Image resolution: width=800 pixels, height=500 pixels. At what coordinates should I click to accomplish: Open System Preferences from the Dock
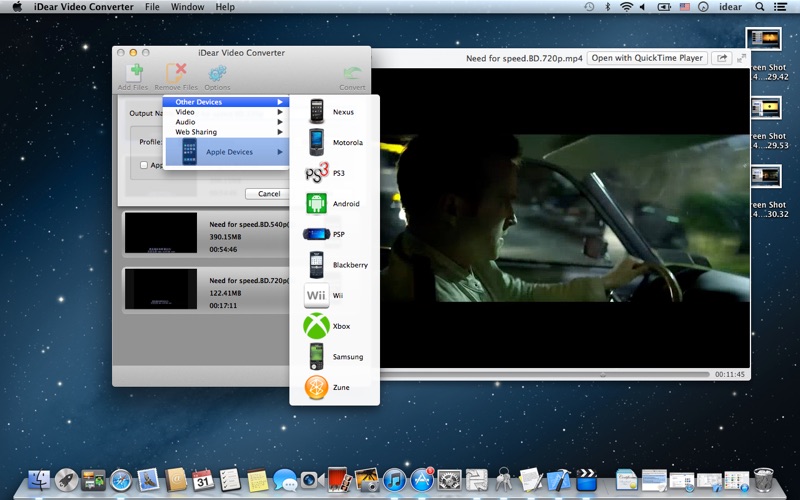pos(449,480)
